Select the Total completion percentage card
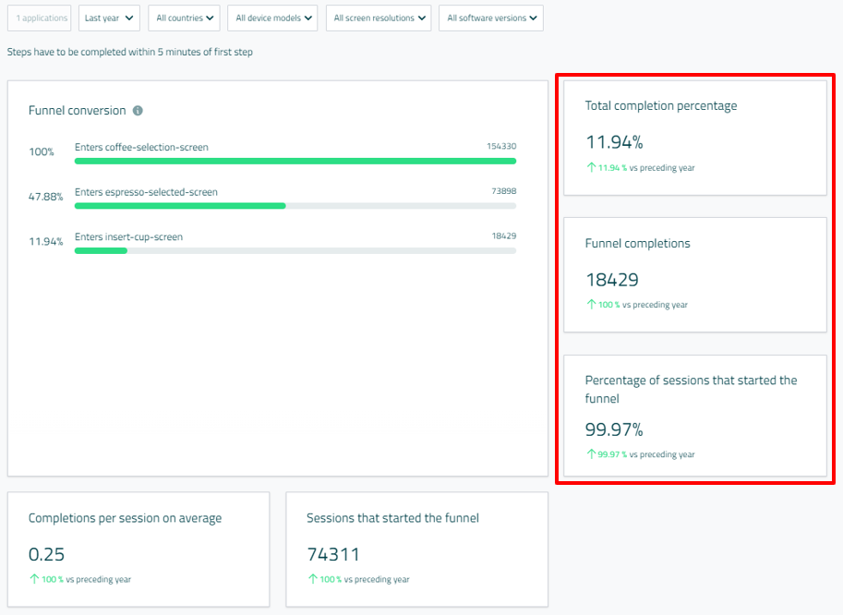Viewport: 843px width, 616px height. [694, 137]
